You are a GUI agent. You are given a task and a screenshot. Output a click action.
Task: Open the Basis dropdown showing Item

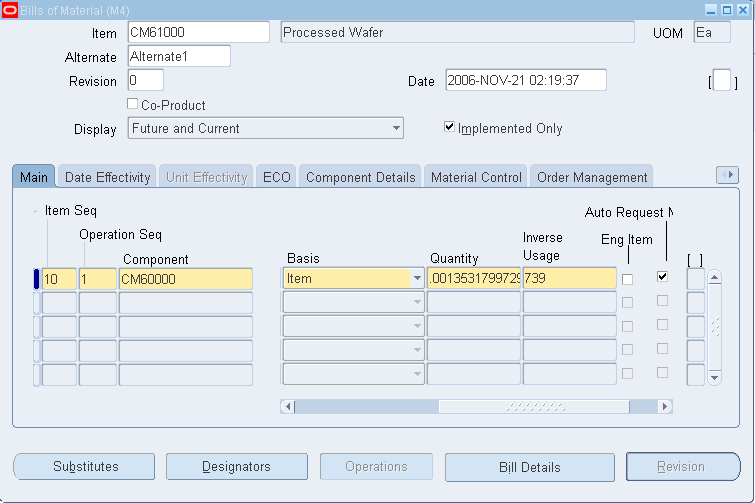pos(353,279)
